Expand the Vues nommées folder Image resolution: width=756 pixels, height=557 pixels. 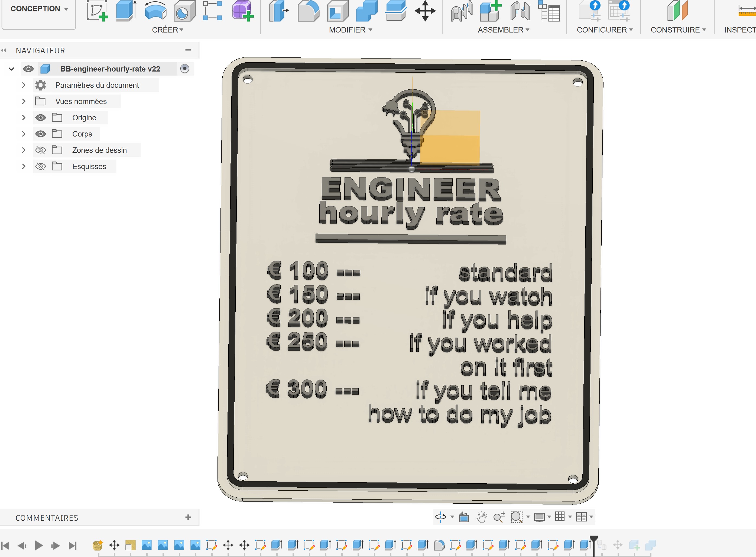coord(24,101)
